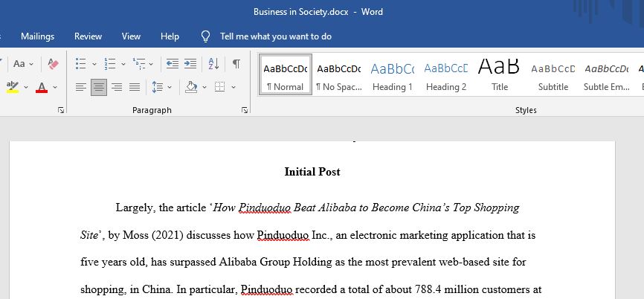Viewport: 644px width, 299px height.
Task: Decrease paragraph indent
Action: (x=173, y=64)
